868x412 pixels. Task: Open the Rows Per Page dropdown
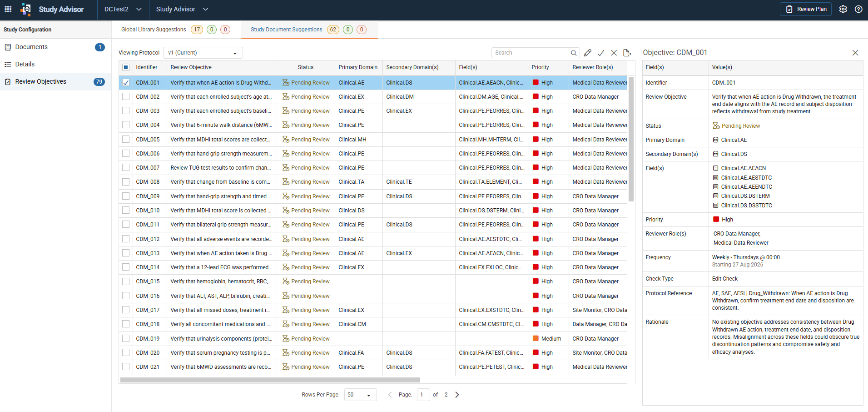[x=360, y=395]
